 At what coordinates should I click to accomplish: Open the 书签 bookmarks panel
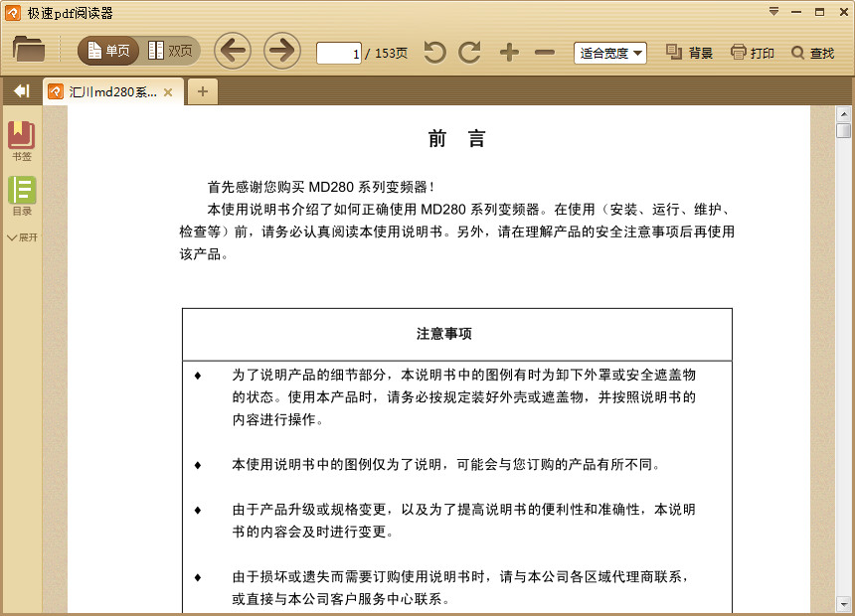pyautogui.click(x=21, y=141)
